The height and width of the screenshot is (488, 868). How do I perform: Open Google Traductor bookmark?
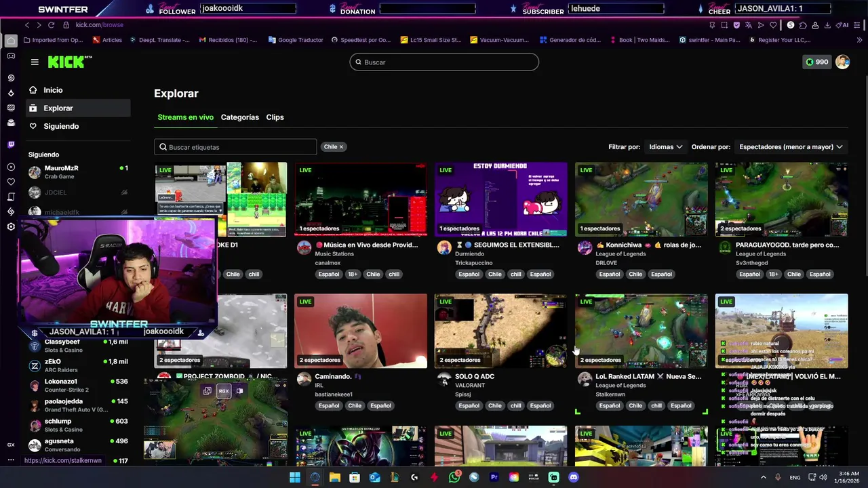pos(296,40)
